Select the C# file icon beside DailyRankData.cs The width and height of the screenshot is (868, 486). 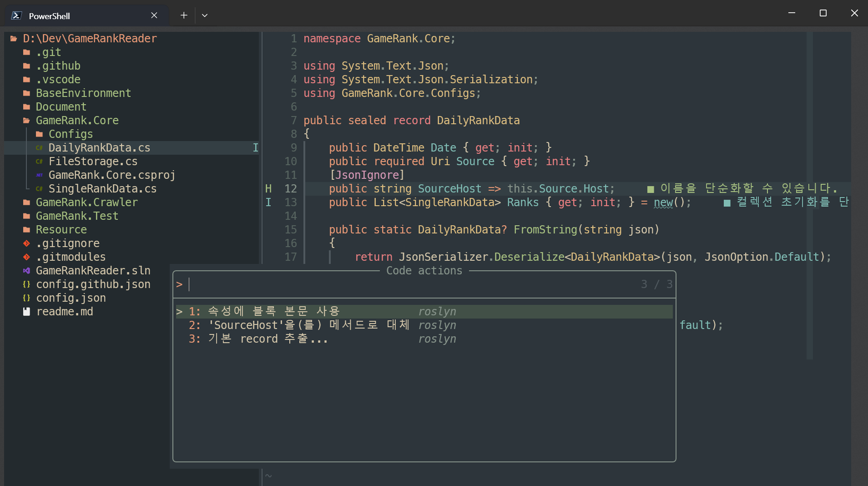point(40,148)
